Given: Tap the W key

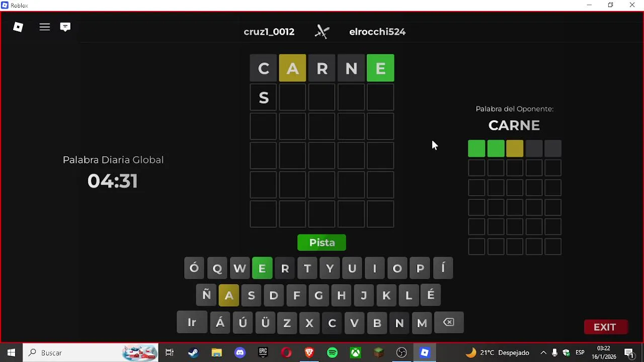Looking at the screenshot, I should tap(239, 268).
